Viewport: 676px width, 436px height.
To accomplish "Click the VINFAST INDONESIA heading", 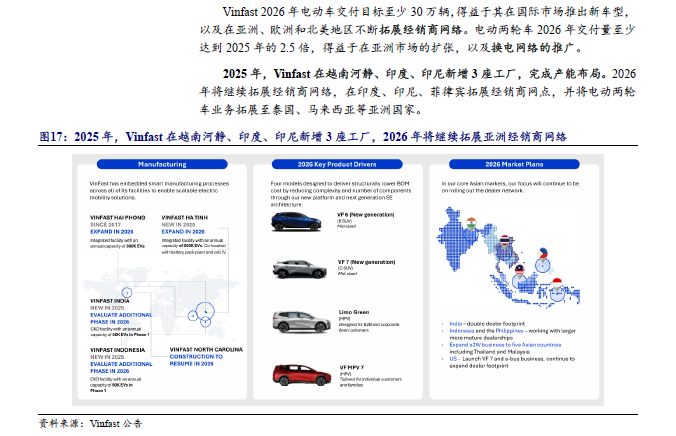I will pos(117,350).
